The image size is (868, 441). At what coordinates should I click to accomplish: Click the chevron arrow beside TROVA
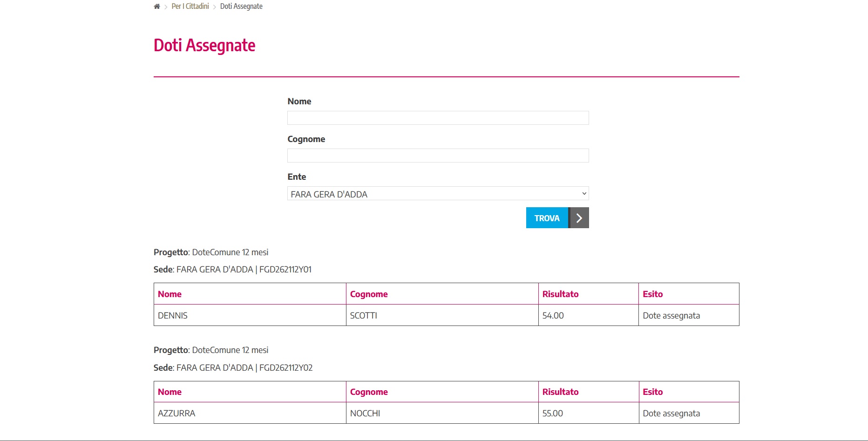[579, 218]
